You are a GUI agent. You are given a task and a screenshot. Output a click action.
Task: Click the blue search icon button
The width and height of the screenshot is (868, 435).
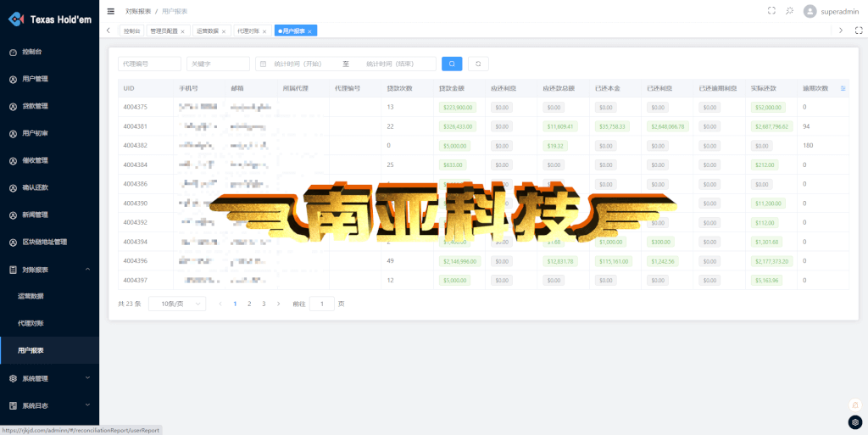pyautogui.click(x=452, y=64)
